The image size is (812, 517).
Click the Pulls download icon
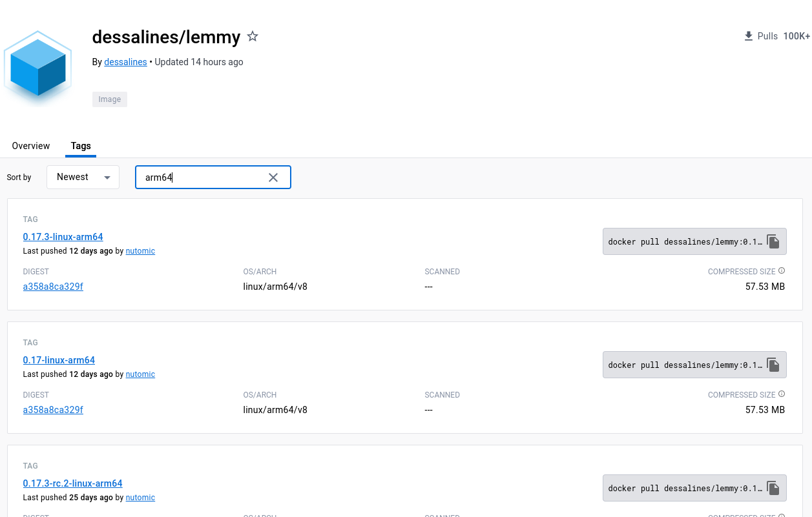(749, 36)
